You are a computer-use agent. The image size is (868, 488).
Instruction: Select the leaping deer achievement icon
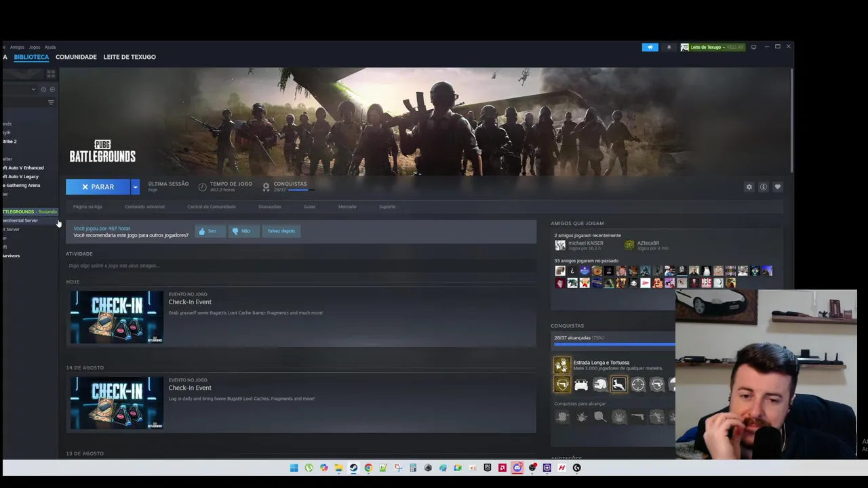click(618, 385)
